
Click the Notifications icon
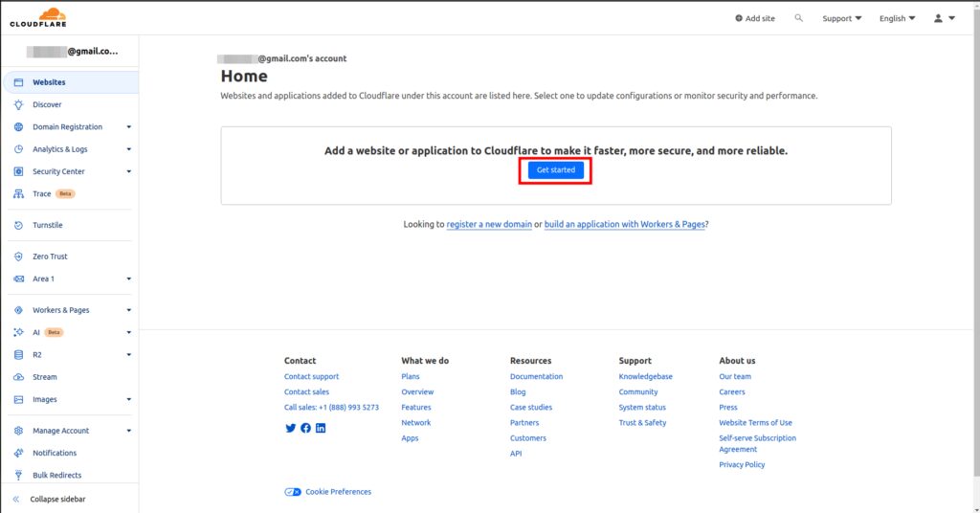[x=19, y=453]
